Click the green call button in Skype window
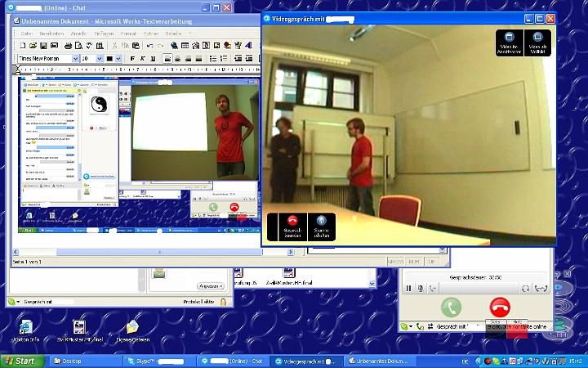This screenshot has width=588, height=368. pos(451,307)
